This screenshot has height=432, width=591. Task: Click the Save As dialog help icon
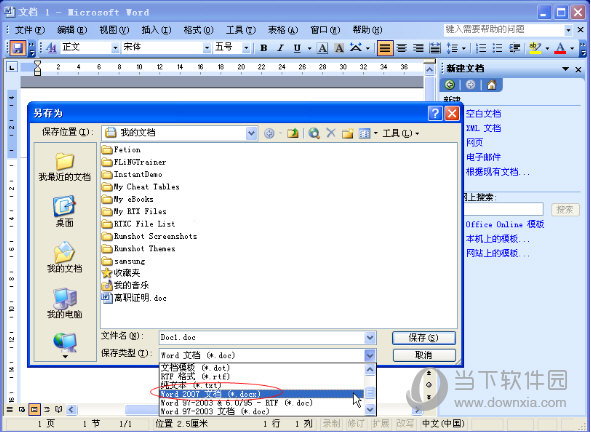click(435, 113)
